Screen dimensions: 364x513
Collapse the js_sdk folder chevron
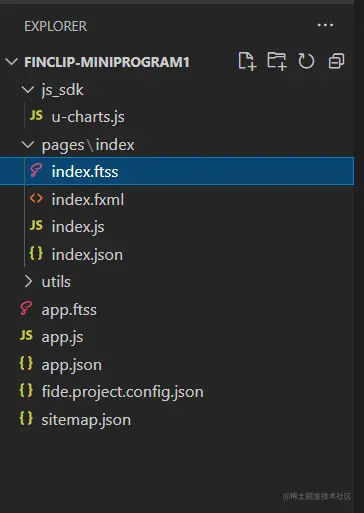(28, 89)
